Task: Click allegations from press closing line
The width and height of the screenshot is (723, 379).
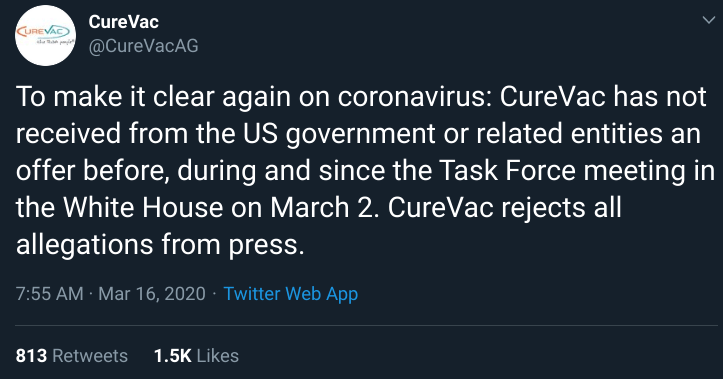Action: click(160, 245)
